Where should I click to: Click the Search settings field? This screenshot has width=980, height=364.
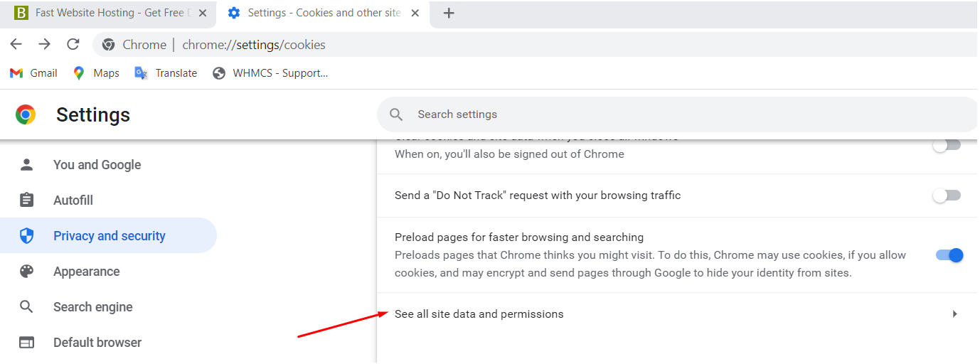pos(679,114)
